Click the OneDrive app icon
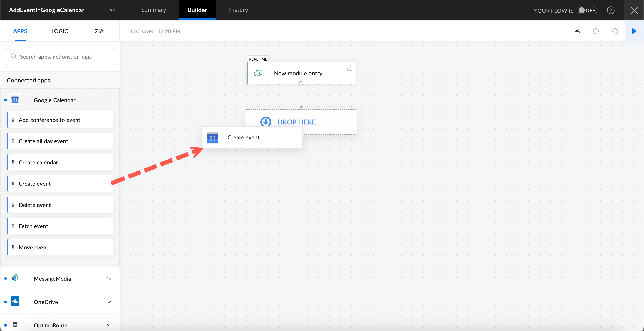 pyautogui.click(x=15, y=301)
